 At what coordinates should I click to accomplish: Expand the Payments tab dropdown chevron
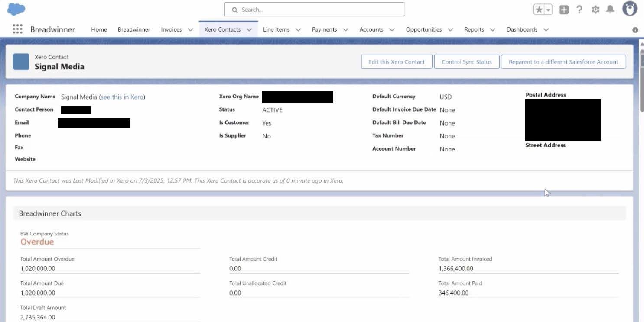tap(345, 30)
